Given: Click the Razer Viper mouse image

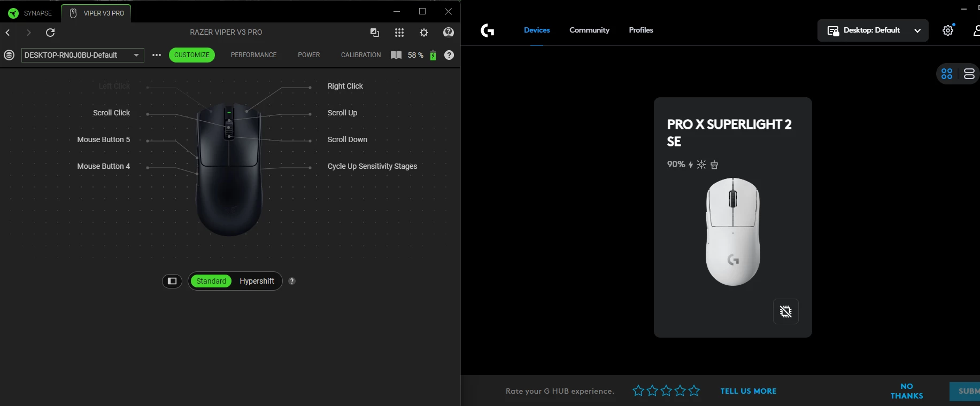Looking at the screenshot, I should [229, 169].
